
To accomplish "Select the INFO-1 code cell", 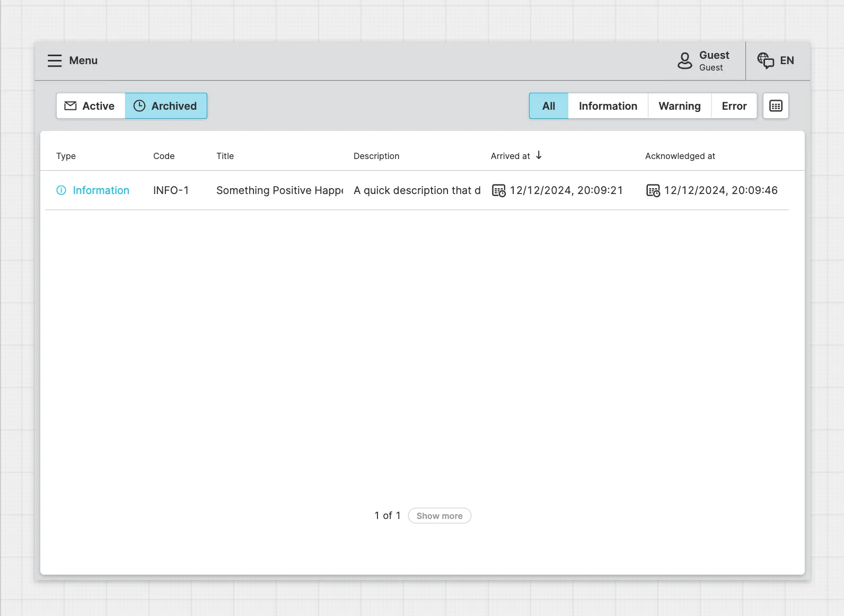I will pyautogui.click(x=171, y=190).
